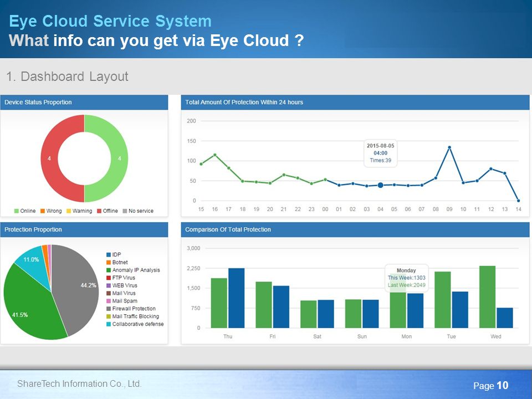Toggle the FTP Virus legend entry
This screenshot has width=532, height=399.
coord(121,278)
